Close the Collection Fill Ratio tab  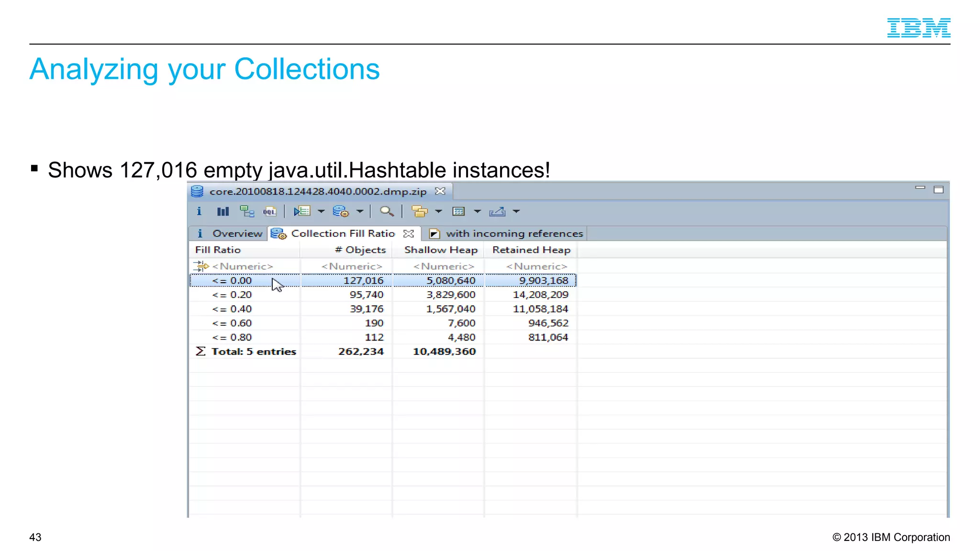tap(409, 233)
